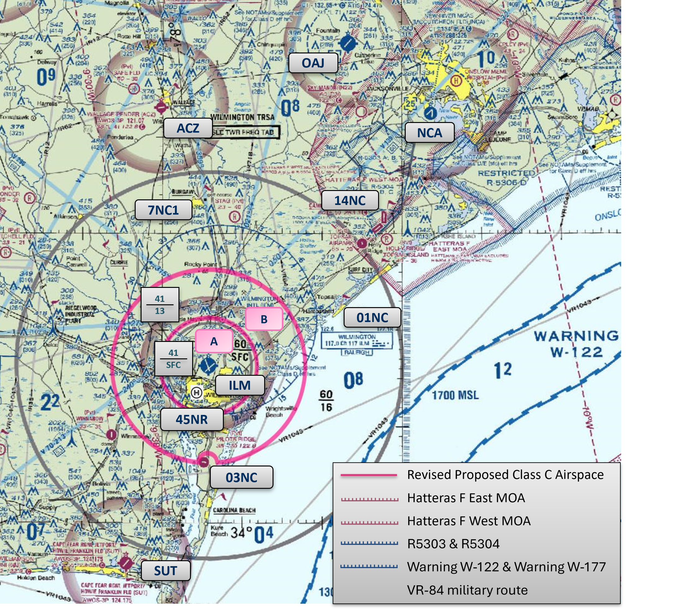Click the Wilmington VOR frequency box
700x609 pixels.
pyautogui.click(x=357, y=340)
